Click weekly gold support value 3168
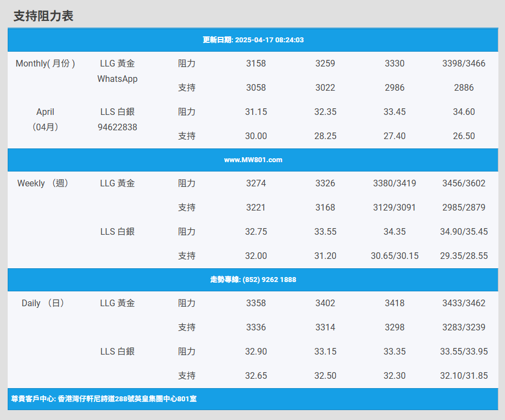Image resolution: width=505 pixels, height=420 pixels. (x=325, y=207)
